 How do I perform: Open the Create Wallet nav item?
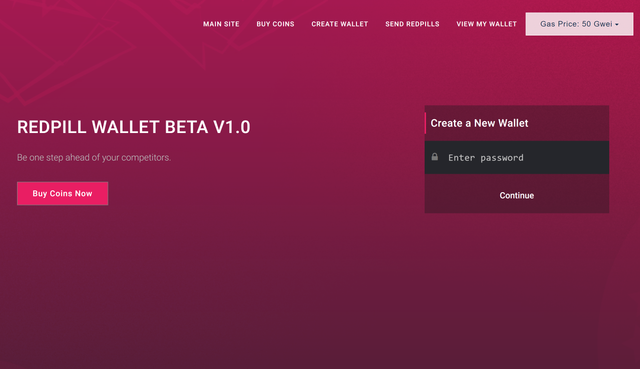(340, 24)
